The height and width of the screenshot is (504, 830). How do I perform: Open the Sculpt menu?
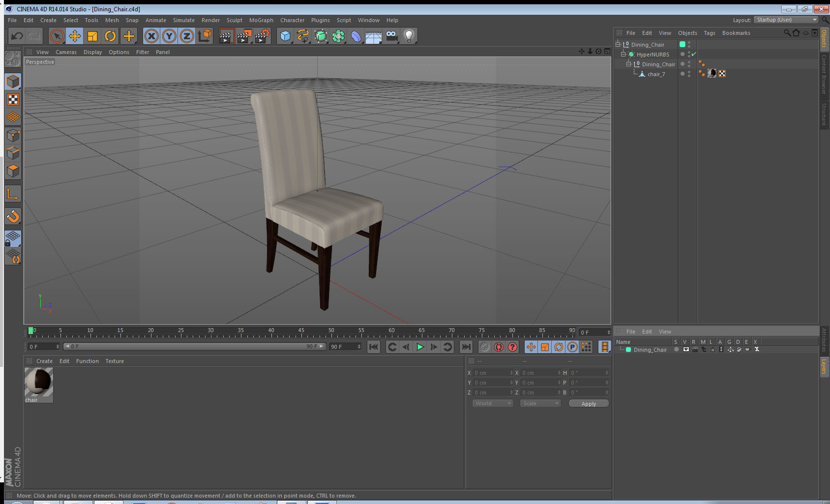click(x=235, y=20)
